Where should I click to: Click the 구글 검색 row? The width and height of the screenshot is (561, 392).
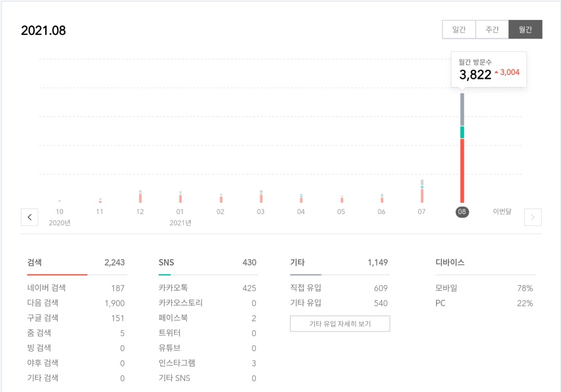76,318
